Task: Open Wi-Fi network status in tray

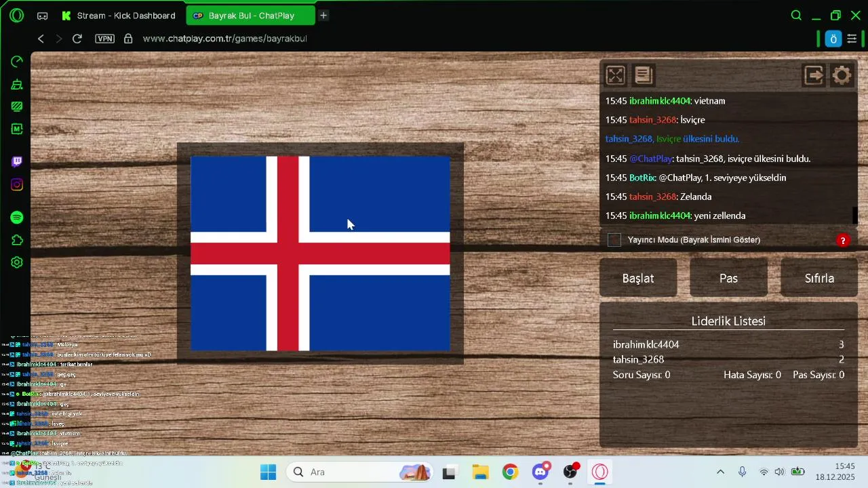Action: click(764, 472)
